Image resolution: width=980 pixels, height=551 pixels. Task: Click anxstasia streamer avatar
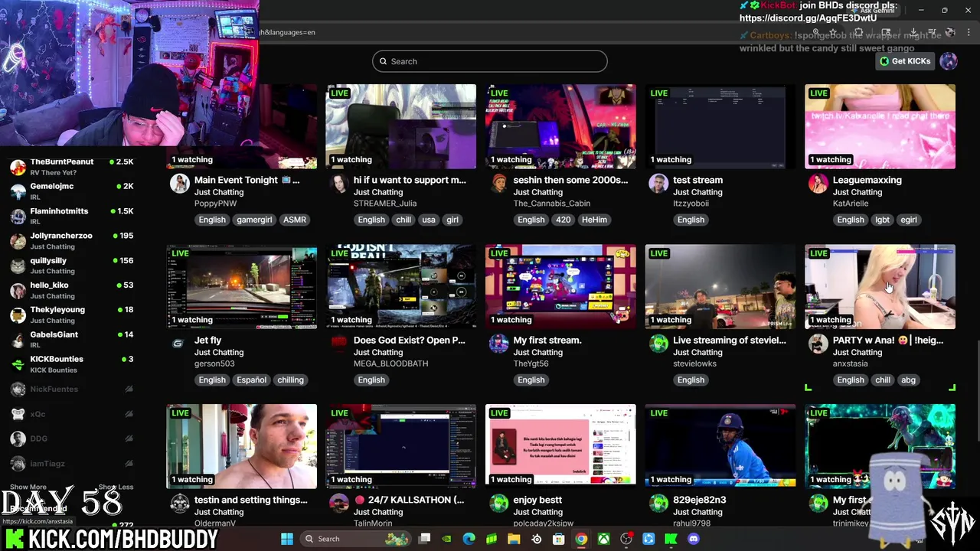click(x=818, y=344)
